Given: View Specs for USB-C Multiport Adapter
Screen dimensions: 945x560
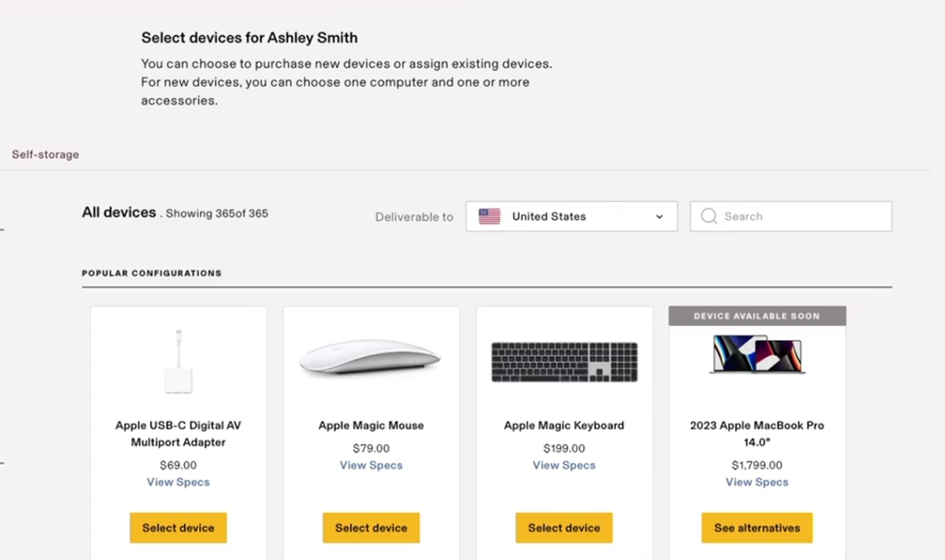Looking at the screenshot, I should [178, 482].
